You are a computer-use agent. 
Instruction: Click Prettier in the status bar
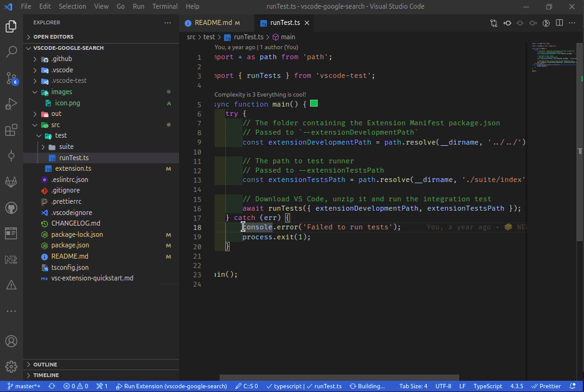click(x=546, y=386)
